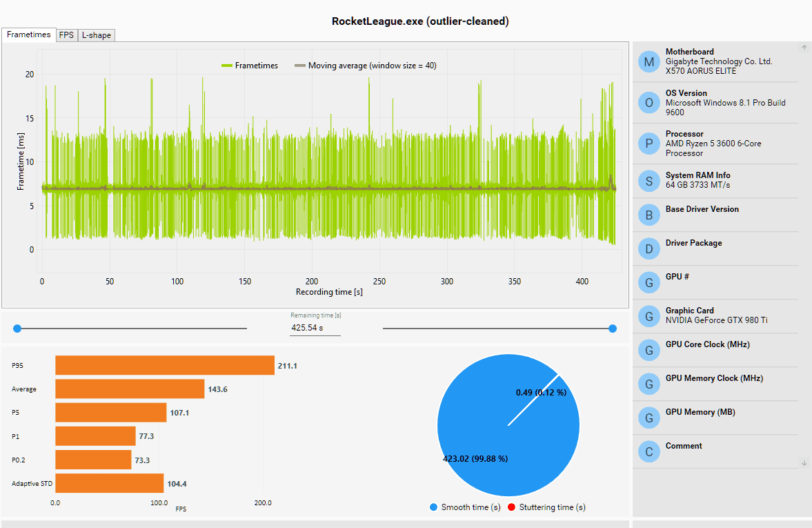
Task: Click the "Frametime [ms]" axis label
Action: pos(21,161)
